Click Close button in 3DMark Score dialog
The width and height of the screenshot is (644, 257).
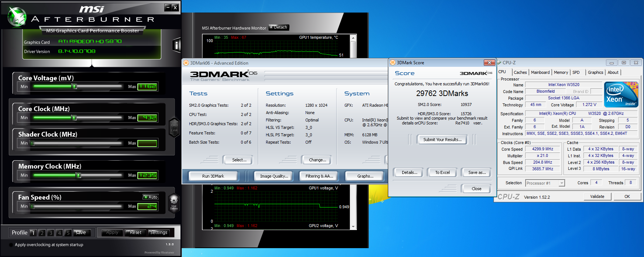(476, 189)
